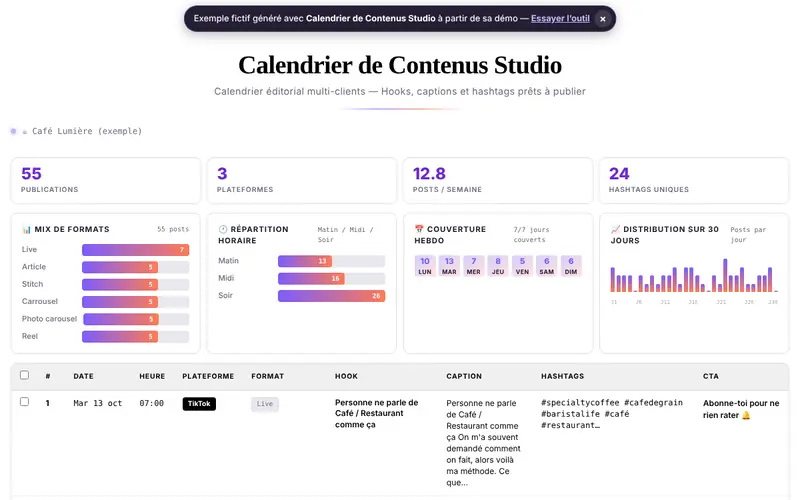
Task: Select the TikTok platform badge
Action: (199, 404)
